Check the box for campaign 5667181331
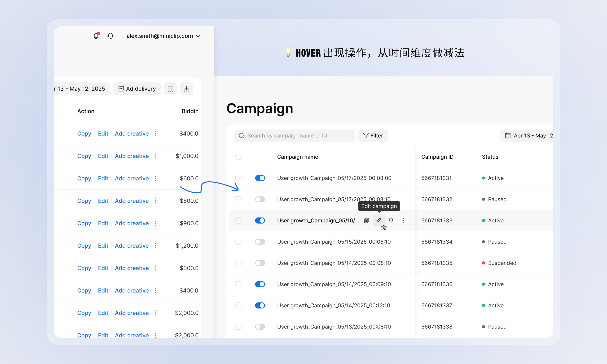The image size is (607, 364). pyautogui.click(x=239, y=178)
